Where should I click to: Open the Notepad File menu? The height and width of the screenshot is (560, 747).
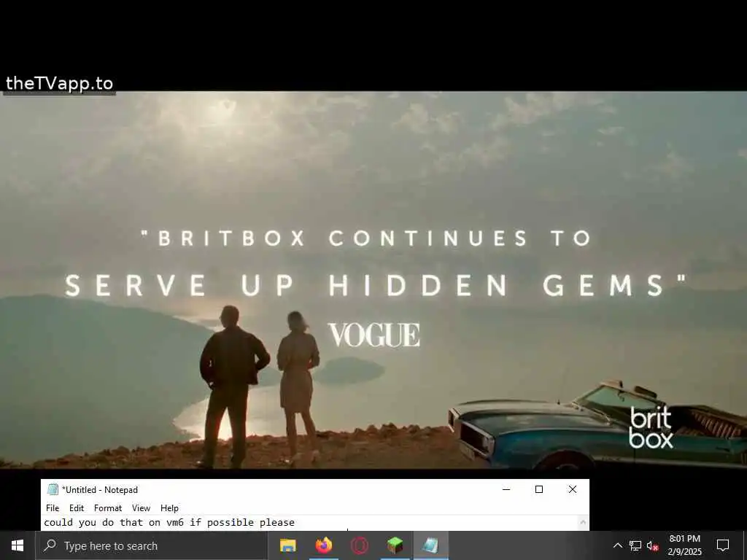click(x=53, y=508)
